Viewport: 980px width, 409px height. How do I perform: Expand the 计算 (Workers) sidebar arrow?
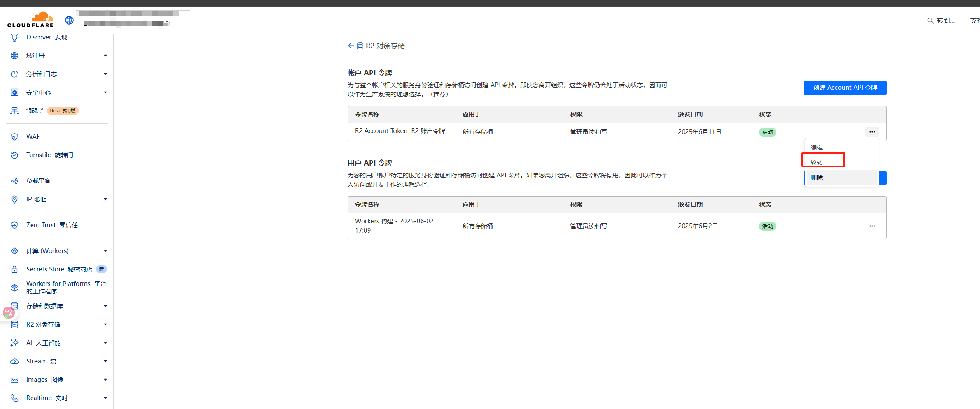tap(105, 251)
